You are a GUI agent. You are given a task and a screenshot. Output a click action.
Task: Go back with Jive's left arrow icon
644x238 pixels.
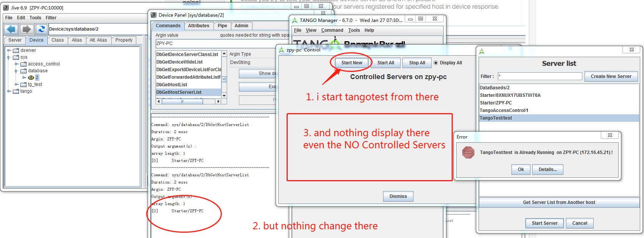pyautogui.click(x=11, y=29)
